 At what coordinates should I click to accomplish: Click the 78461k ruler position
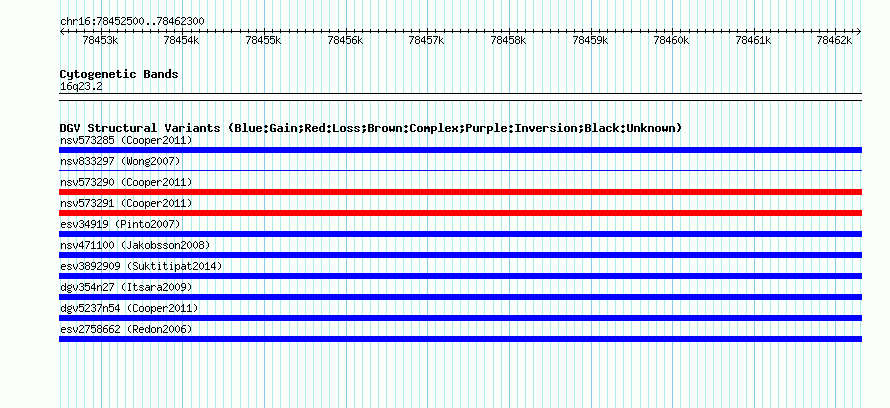pyautogui.click(x=753, y=40)
